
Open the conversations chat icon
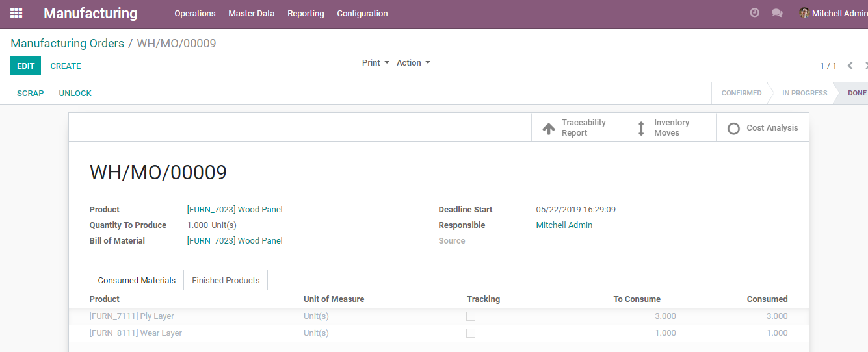coord(777,13)
